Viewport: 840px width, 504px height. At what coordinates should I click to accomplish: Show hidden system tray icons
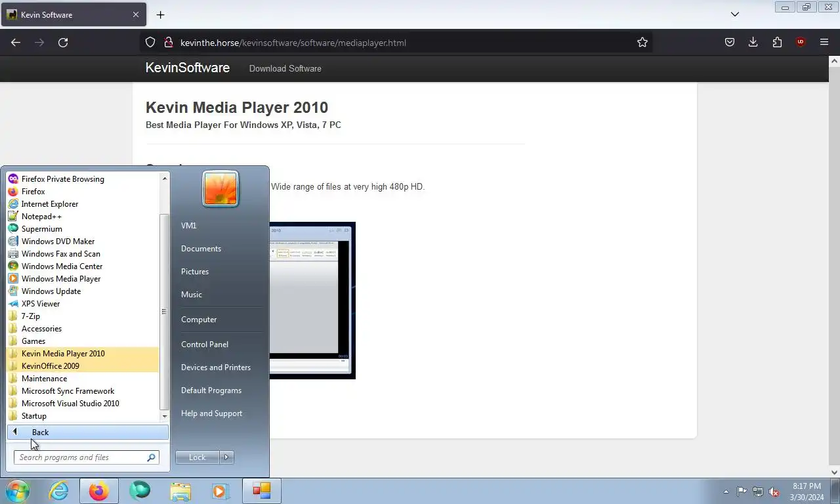(x=726, y=492)
